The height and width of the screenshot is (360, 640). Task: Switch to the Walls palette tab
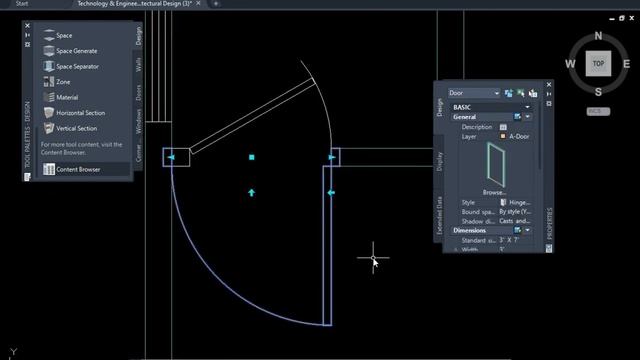click(x=139, y=64)
